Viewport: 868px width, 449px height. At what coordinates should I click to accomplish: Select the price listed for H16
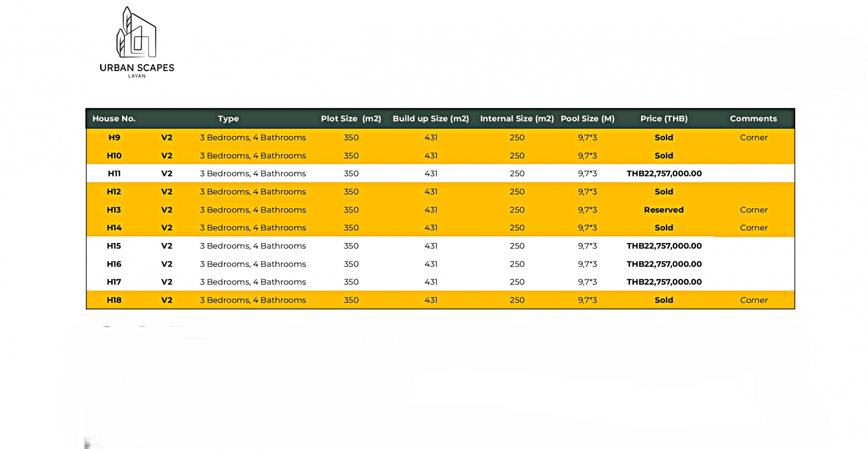[664, 264]
